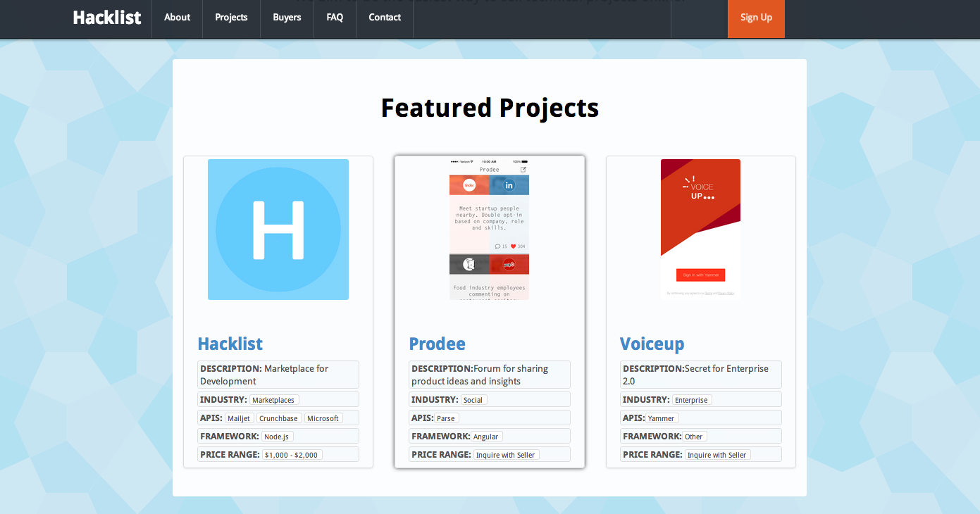Viewport: 980px width, 514px height.
Task: Open the FAQ nav item
Action: tap(335, 18)
